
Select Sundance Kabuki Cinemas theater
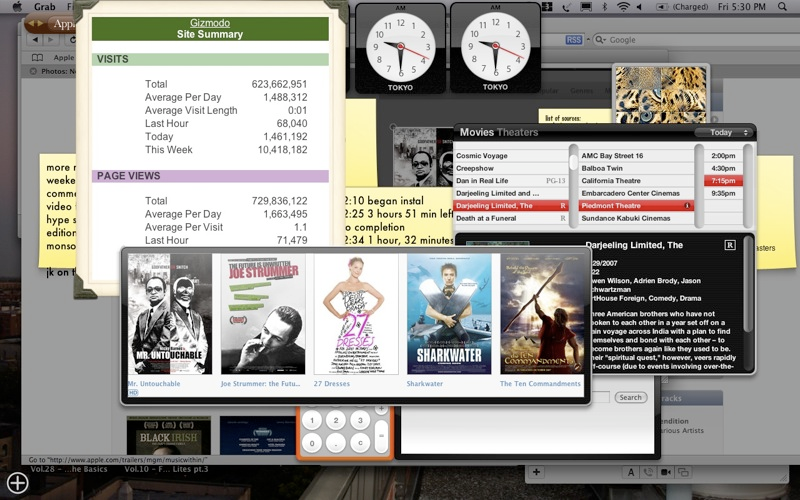[x=637, y=218]
